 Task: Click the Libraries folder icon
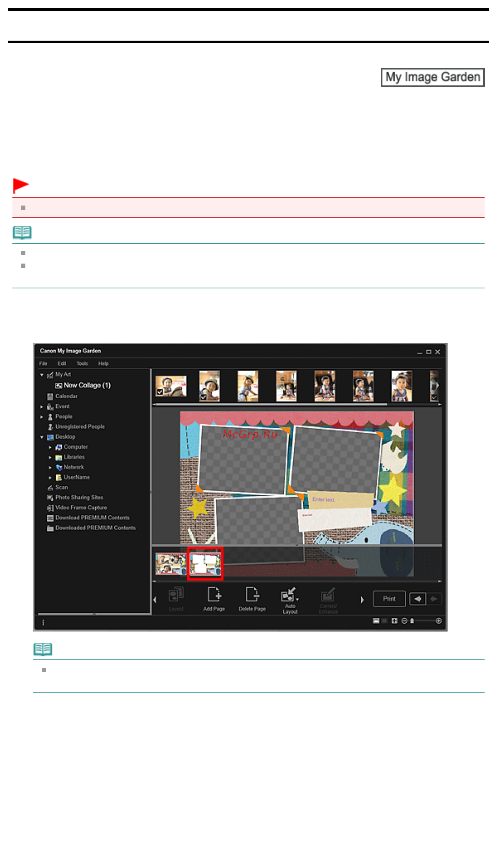[59, 458]
